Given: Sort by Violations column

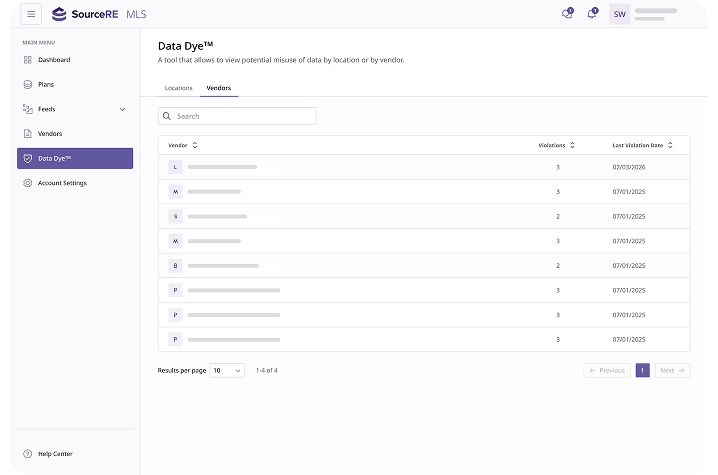Looking at the screenshot, I should 557,145.
